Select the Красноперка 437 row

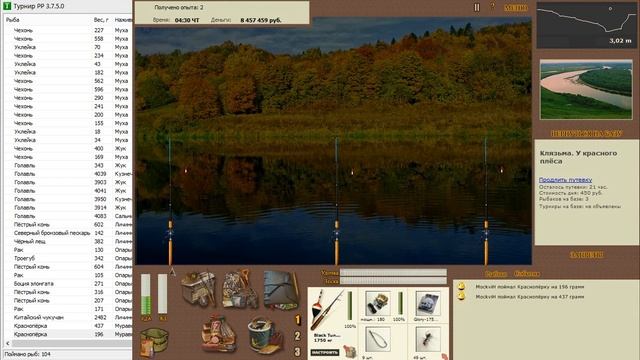pos(67,326)
